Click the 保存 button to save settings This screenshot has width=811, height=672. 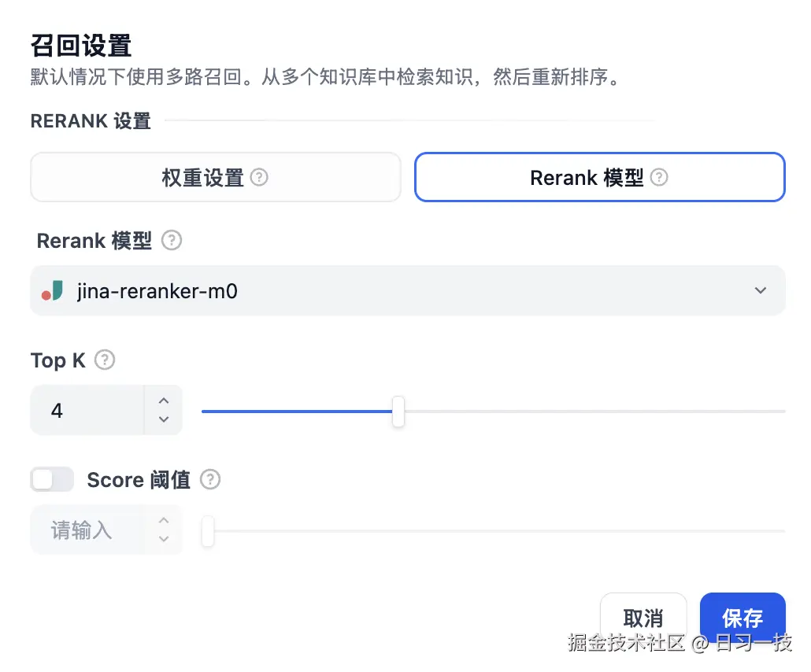742,618
